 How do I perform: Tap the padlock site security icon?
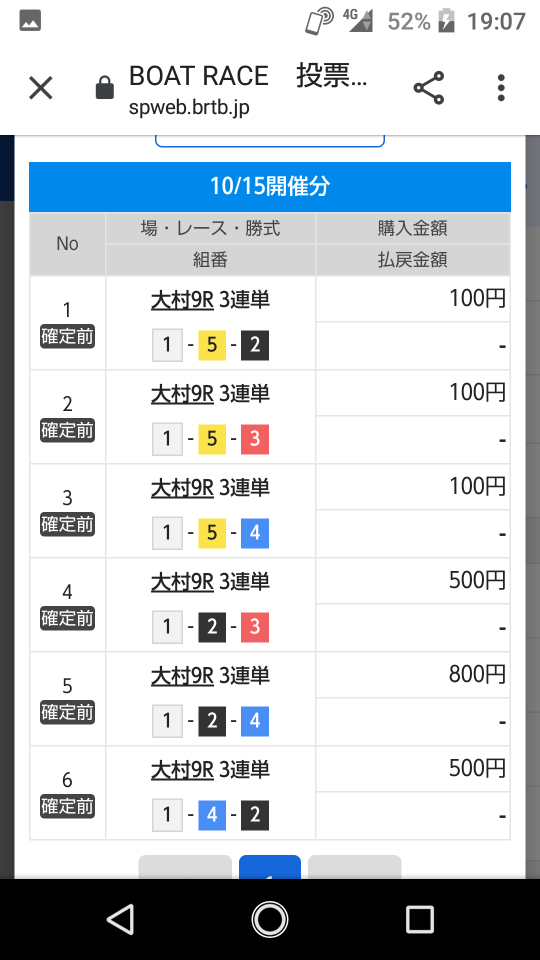pyautogui.click(x=105, y=88)
